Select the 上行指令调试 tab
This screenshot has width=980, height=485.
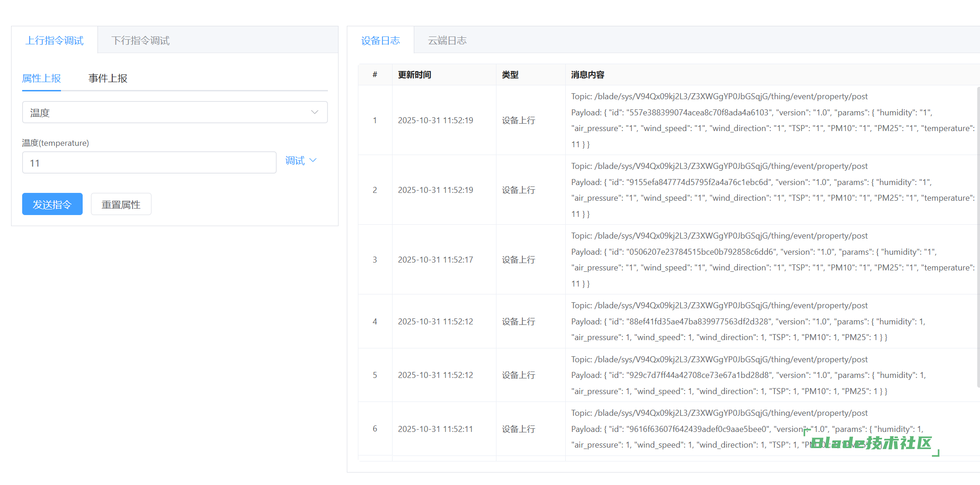54,41
